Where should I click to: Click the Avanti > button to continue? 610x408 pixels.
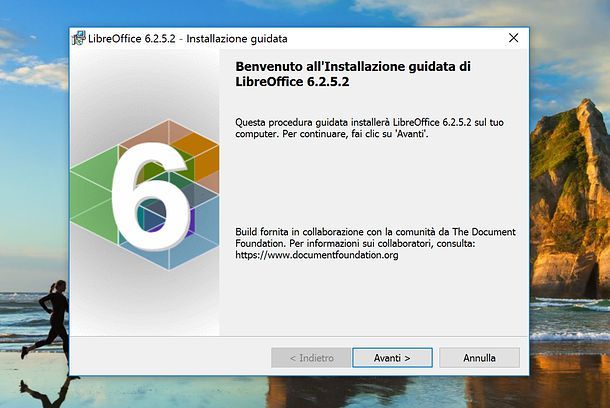pos(392,357)
